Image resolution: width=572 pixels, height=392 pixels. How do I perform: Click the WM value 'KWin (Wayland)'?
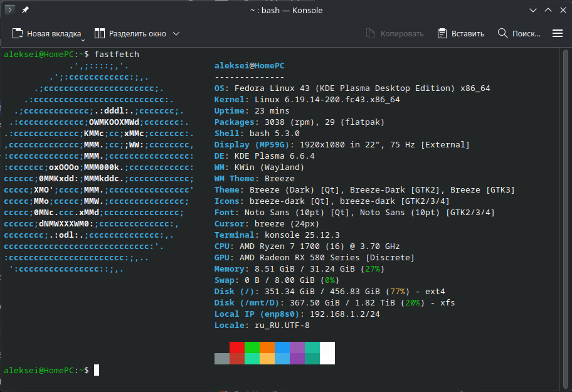(269, 167)
